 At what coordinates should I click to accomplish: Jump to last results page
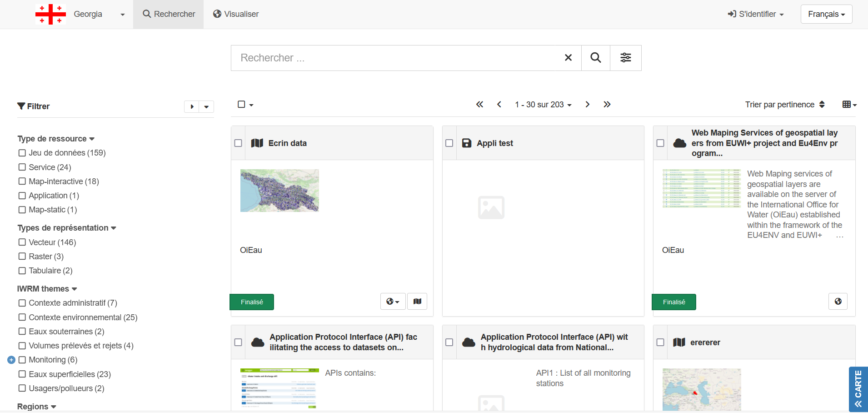tap(607, 105)
